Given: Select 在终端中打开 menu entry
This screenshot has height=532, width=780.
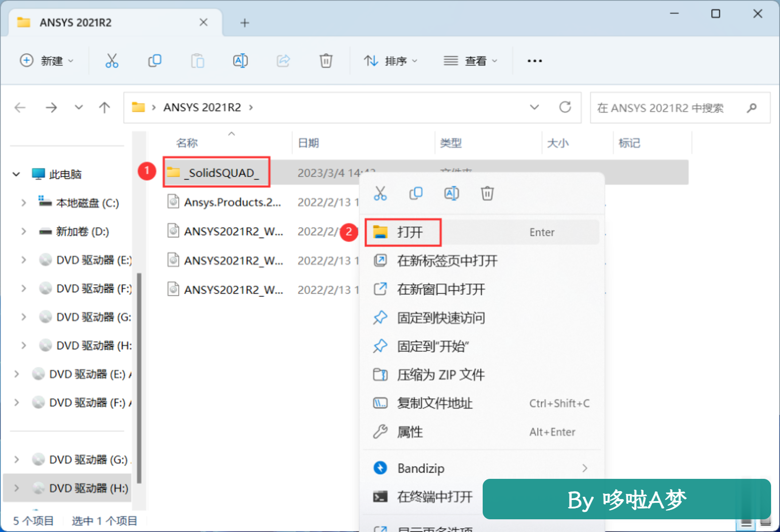Looking at the screenshot, I should [423, 497].
